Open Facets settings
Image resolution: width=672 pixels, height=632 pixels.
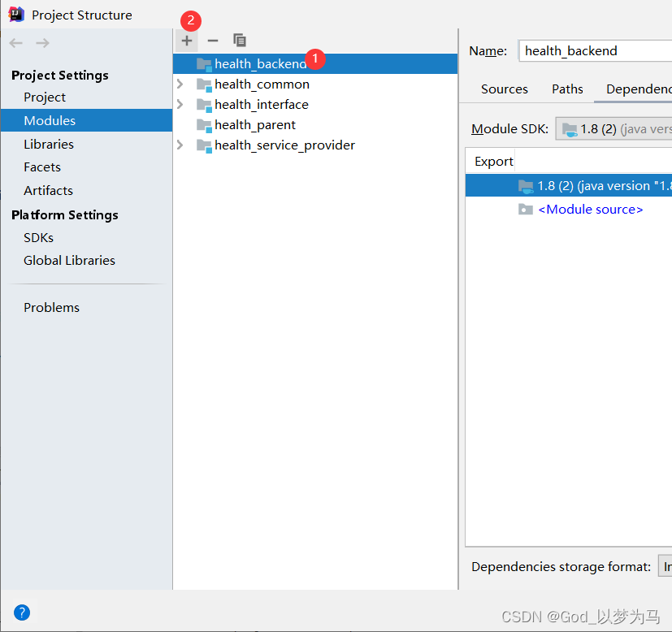point(42,167)
